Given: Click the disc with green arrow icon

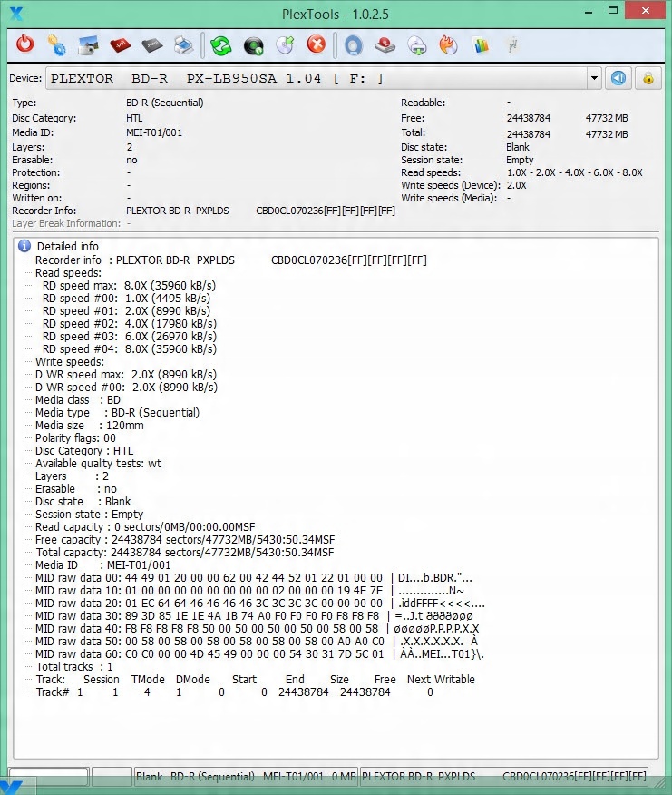Looking at the screenshot, I should [286, 44].
